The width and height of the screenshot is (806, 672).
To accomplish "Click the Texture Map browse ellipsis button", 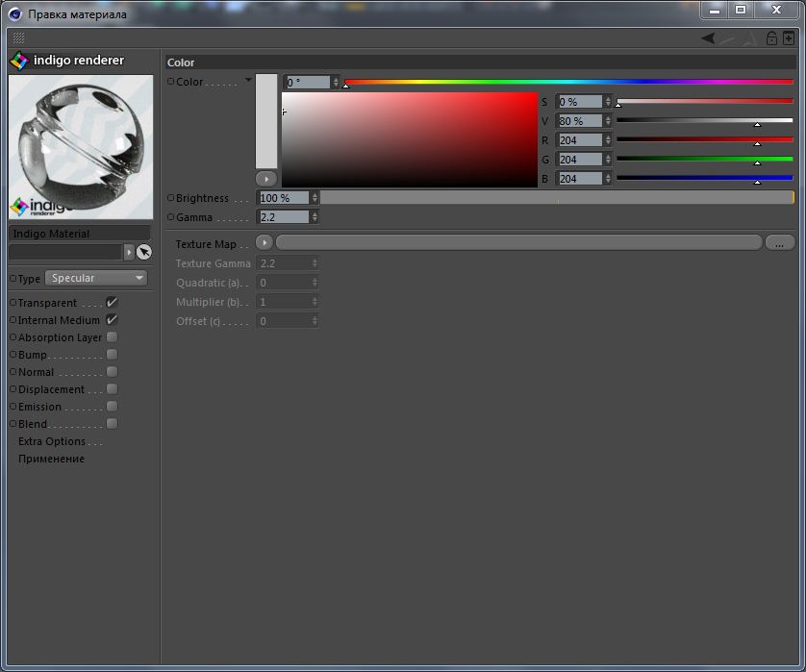I will 779,243.
